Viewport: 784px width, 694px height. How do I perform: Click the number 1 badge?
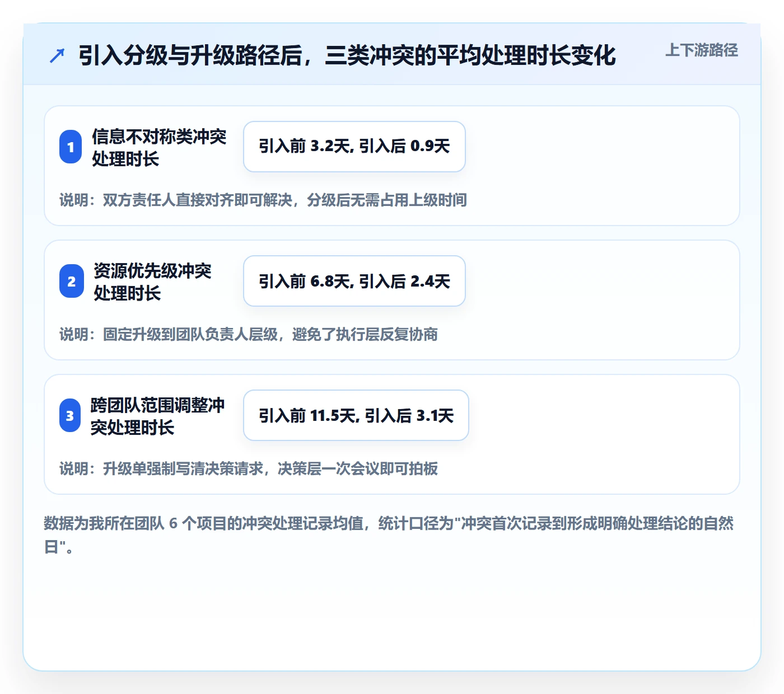pyautogui.click(x=71, y=147)
